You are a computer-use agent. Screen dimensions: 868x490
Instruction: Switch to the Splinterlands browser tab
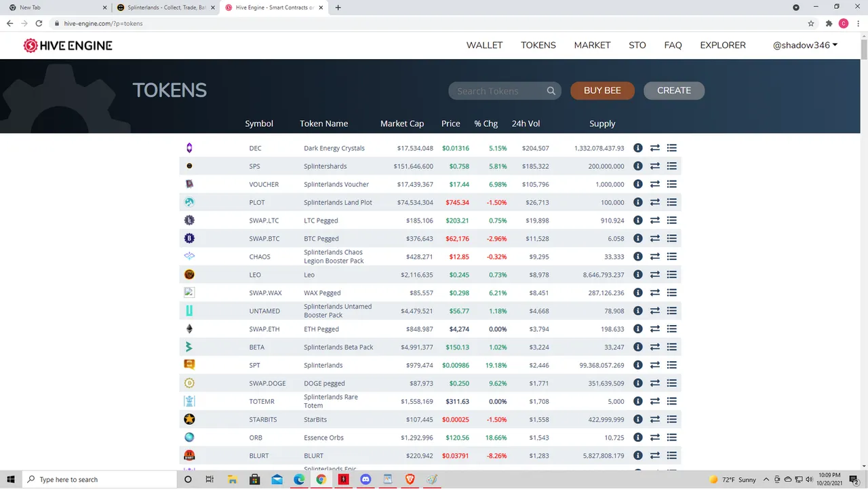coord(165,7)
